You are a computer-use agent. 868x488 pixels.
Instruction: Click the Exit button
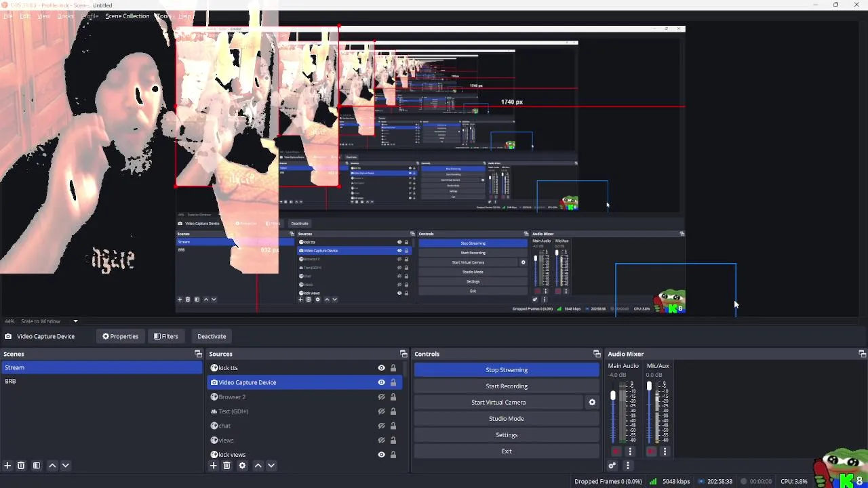[x=507, y=451]
